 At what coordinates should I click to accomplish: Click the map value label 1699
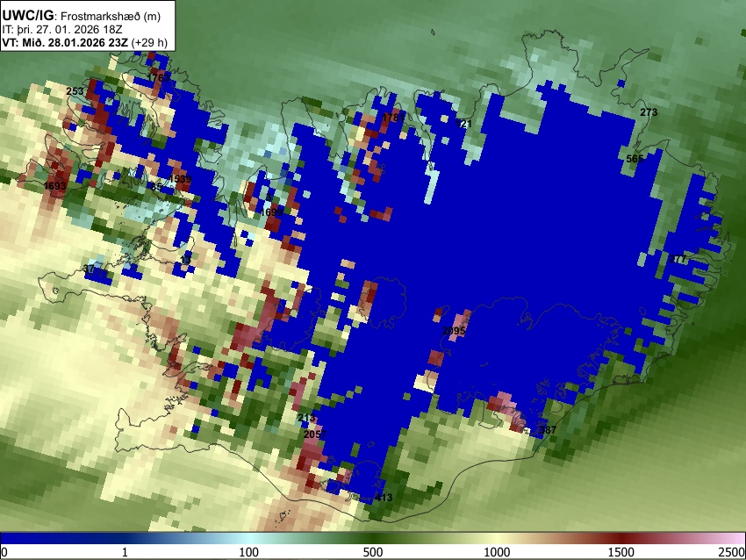pyautogui.click(x=272, y=212)
